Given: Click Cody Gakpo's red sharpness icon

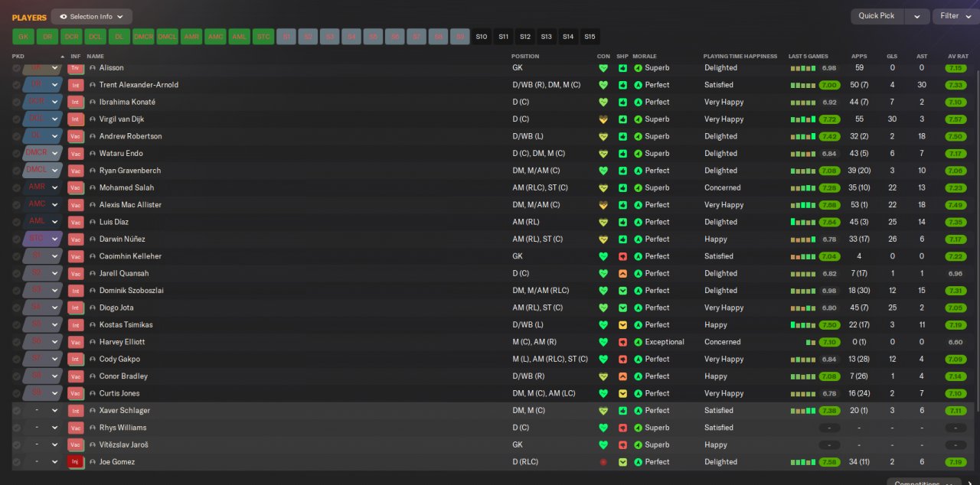Looking at the screenshot, I should pos(622,360).
